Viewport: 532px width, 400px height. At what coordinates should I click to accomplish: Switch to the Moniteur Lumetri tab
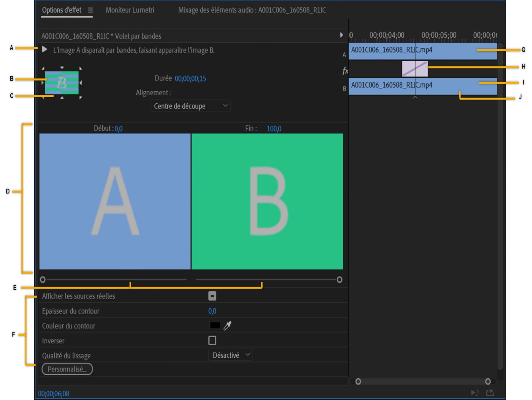[130, 10]
